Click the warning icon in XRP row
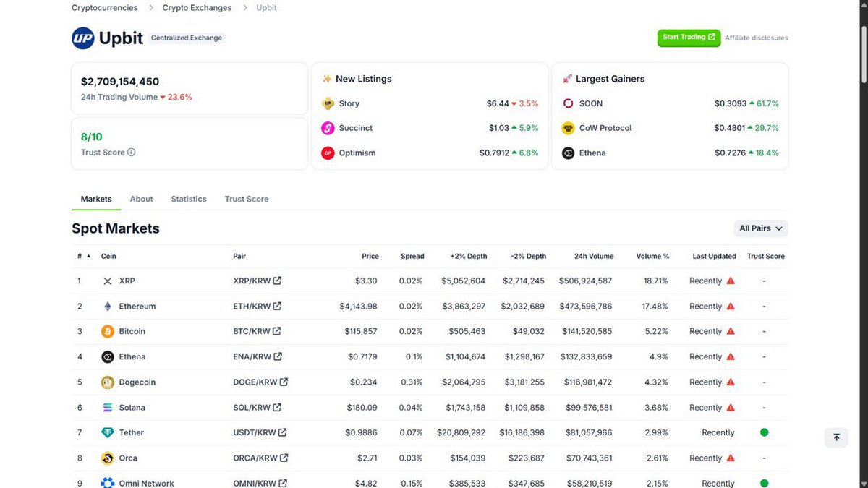Viewport: 868px width, 488px height. pyautogui.click(x=731, y=281)
